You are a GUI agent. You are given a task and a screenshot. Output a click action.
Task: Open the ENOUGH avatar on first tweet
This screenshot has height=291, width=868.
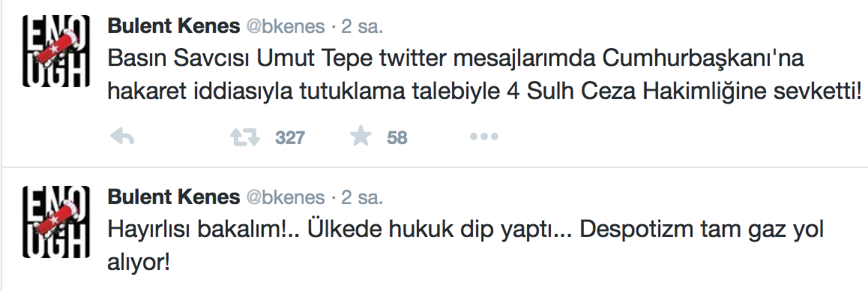tap(56, 51)
